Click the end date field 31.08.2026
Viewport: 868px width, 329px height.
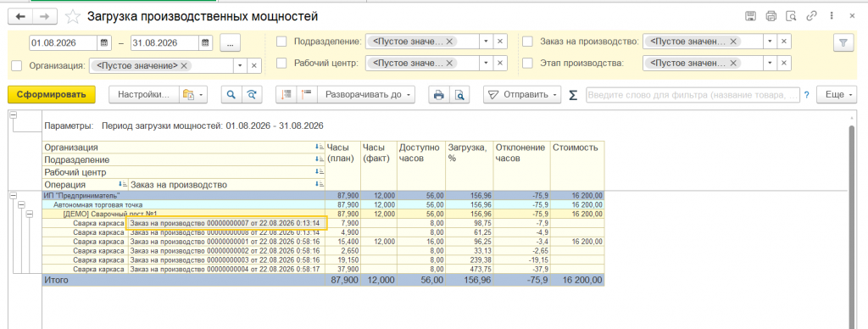pyautogui.click(x=164, y=42)
